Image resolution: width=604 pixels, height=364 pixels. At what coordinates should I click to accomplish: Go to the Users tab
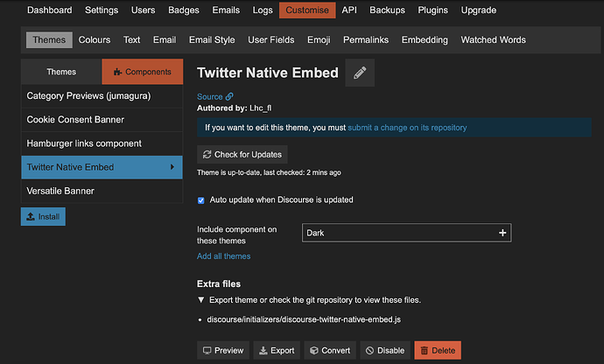click(144, 10)
